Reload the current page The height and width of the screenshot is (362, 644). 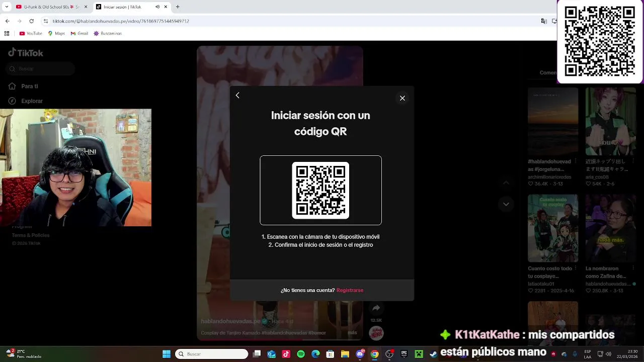31,21
